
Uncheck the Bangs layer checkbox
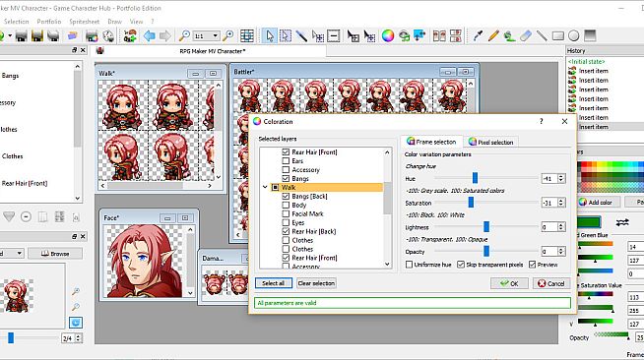tap(286, 179)
